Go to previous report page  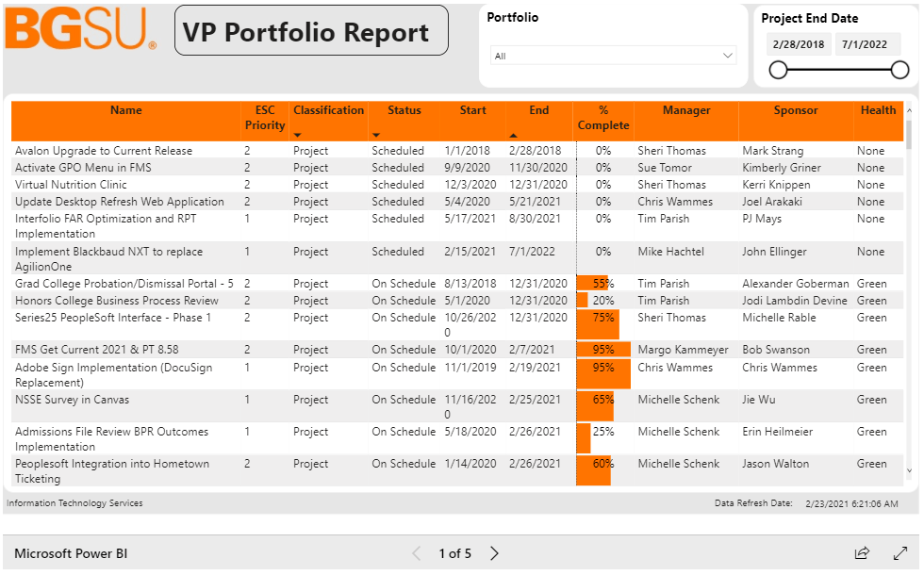[x=417, y=553]
